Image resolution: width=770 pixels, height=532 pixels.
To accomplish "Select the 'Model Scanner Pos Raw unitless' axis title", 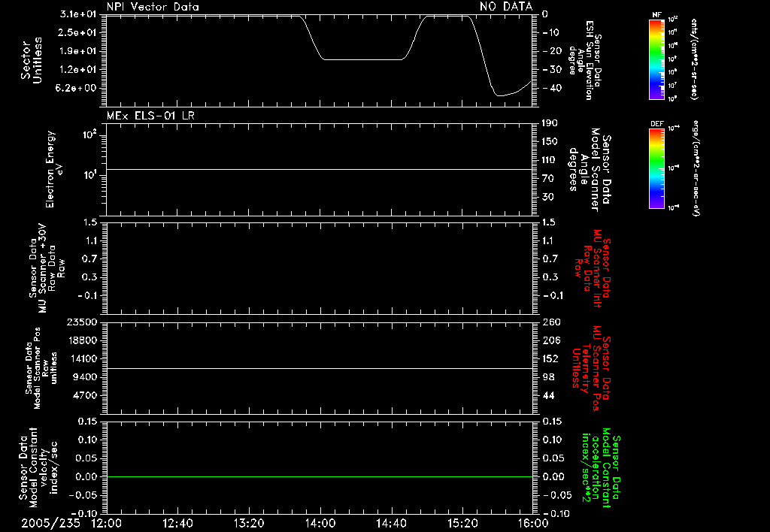I will click(x=41, y=368).
